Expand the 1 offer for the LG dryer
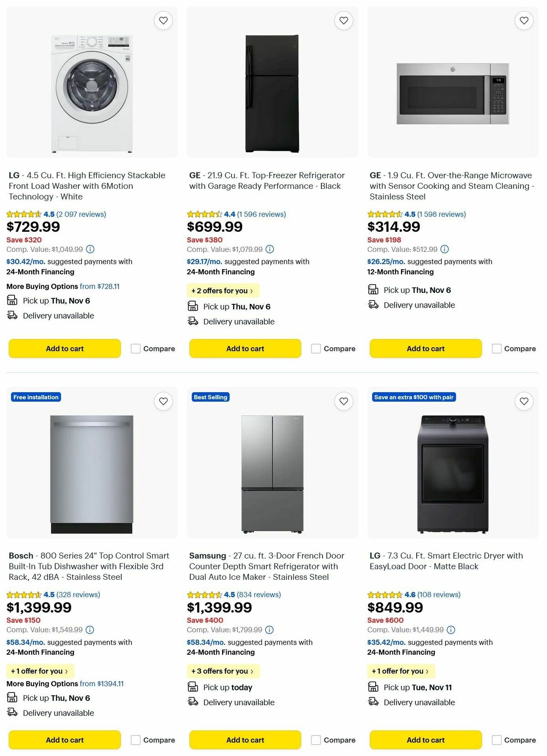 click(400, 671)
